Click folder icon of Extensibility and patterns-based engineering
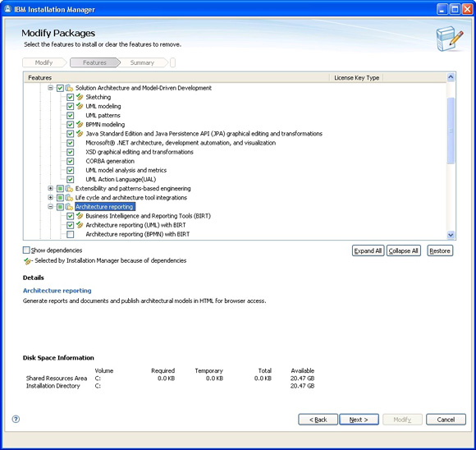Image resolution: width=476 pixels, height=450 pixels. pyautogui.click(x=70, y=188)
